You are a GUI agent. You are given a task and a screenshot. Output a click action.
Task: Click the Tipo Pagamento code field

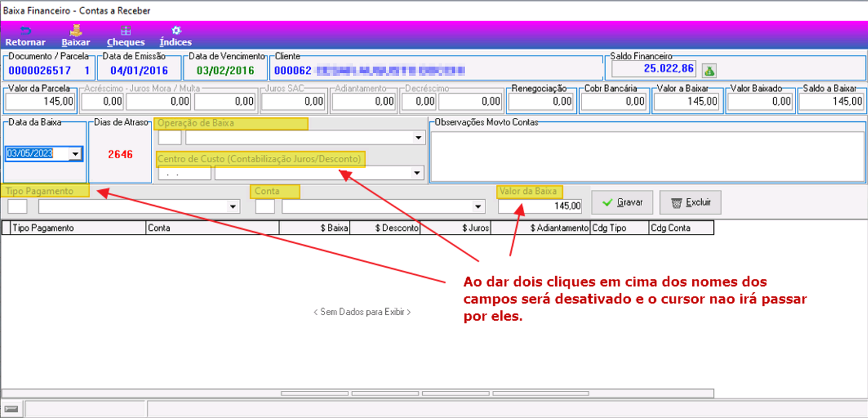[18, 206]
